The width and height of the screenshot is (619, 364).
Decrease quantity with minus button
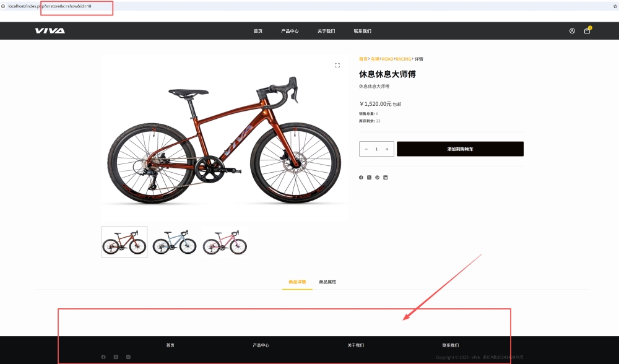[366, 149]
